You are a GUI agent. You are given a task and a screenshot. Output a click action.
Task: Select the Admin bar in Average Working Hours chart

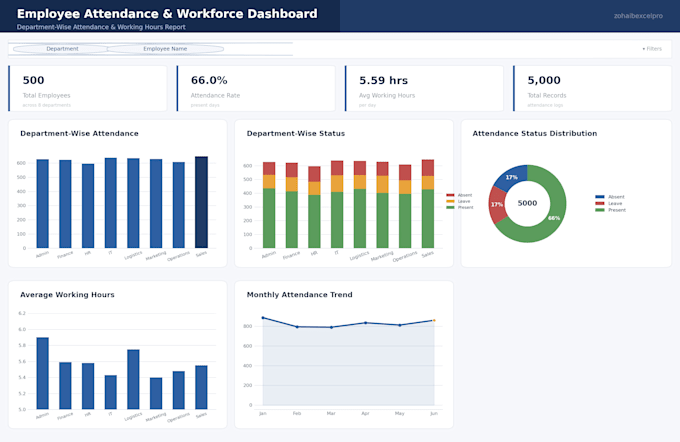[x=42, y=373]
